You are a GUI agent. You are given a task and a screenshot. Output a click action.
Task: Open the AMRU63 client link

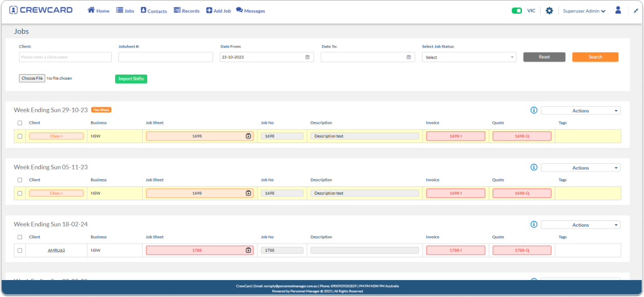[x=57, y=251]
